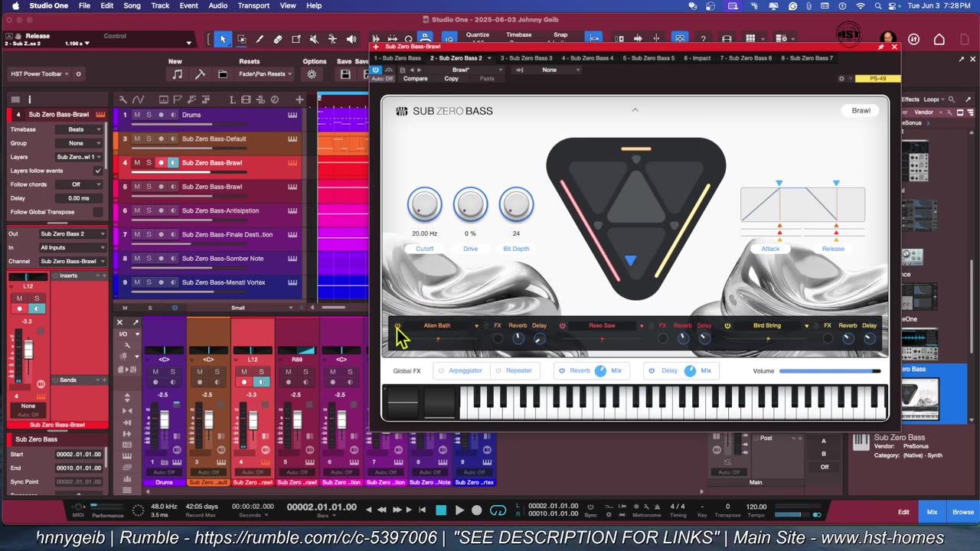980x551 pixels.
Task: Click the search icon in browser panel
Action: tap(952, 99)
